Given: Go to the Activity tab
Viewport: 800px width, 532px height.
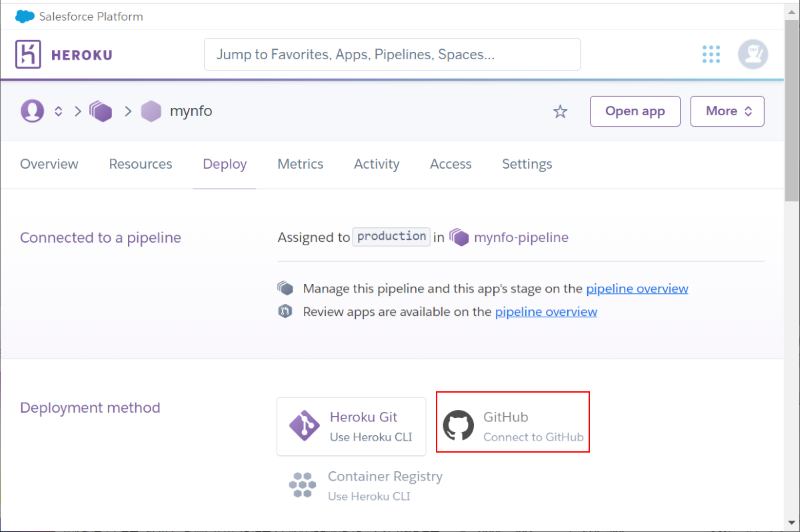Looking at the screenshot, I should (377, 164).
